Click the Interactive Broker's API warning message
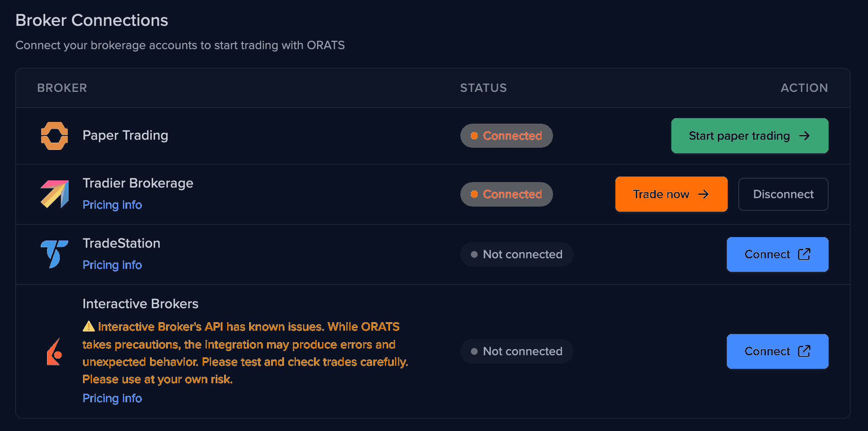 click(245, 353)
